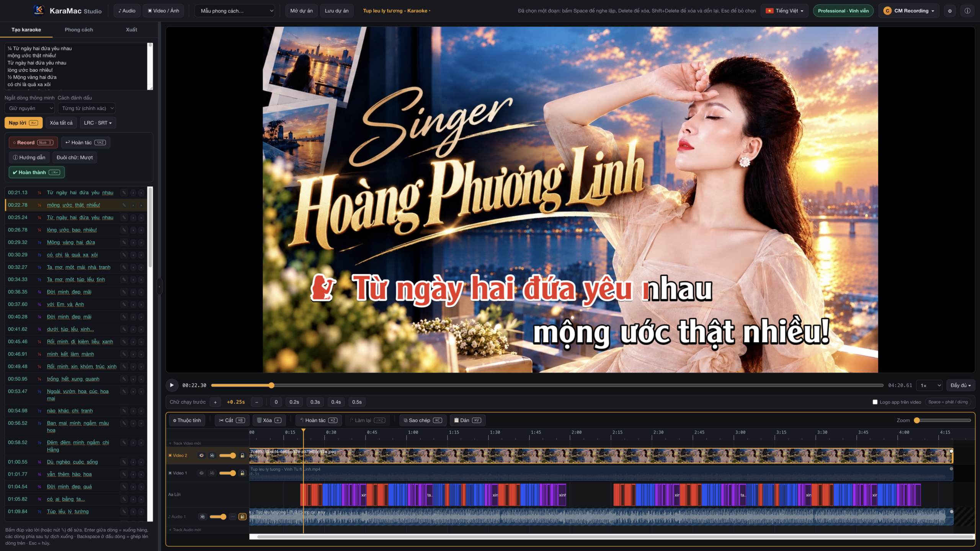This screenshot has width=980, height=551.
Task: Click Dán (paste) in timeline toolbar
Action: point(468,420)
